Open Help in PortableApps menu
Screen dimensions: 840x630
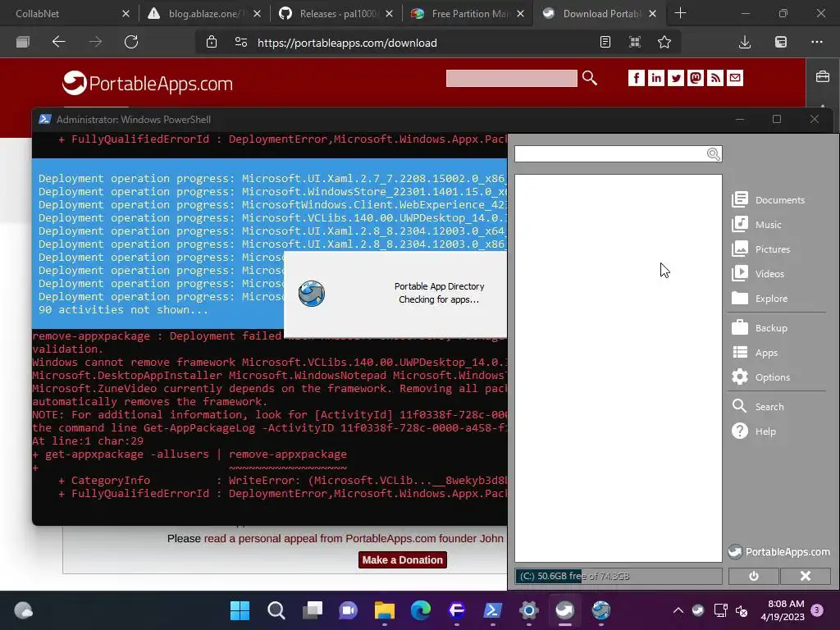point(754,431)
